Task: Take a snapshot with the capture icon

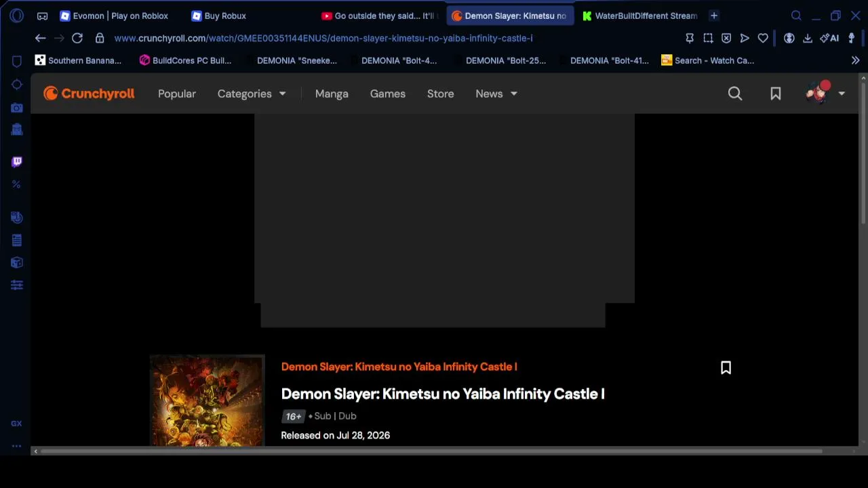Action: pyautogui.click(x=708, y=38)
